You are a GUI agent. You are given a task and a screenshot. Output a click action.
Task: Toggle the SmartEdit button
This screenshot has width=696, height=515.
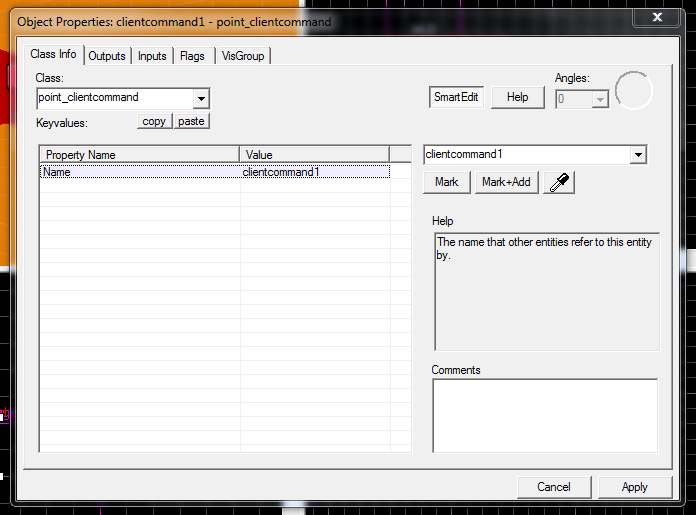[x=456, y=97]
